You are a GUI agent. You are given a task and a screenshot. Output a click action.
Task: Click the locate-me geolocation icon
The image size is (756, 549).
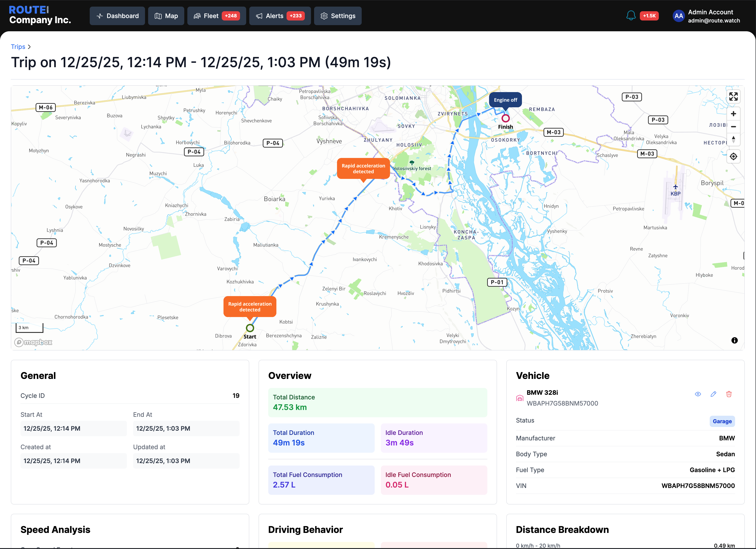click(x=733, y=156)
